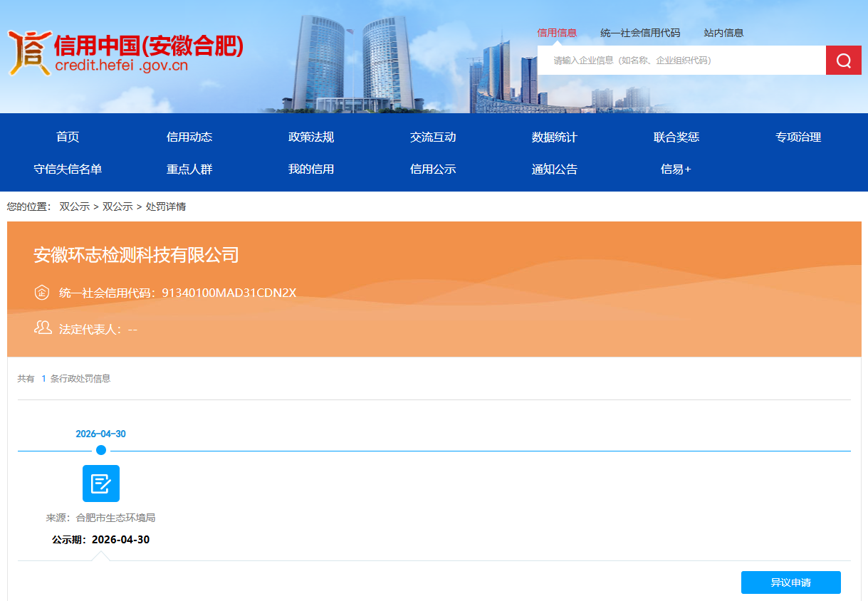Screen dimensions: 868x601
Task: Click the enterprise badge icon beside 统一社会信用代码
Action: (42, 293)
